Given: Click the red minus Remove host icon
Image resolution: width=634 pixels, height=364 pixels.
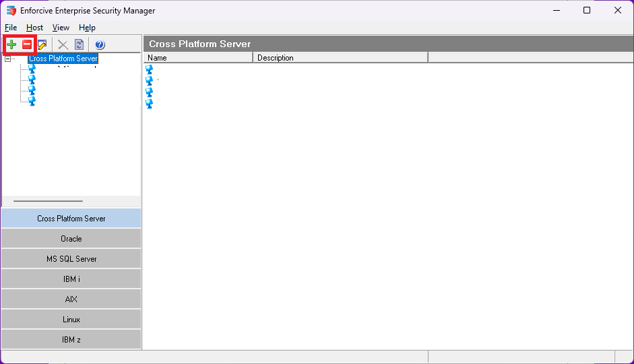Looking at the screenshot, I should [27, 44].
